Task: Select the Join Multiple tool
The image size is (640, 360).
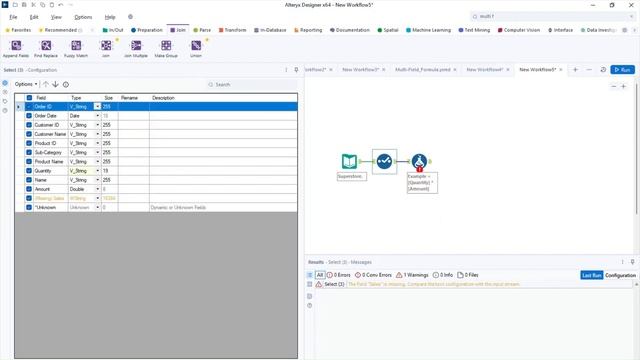Action: [x=136, y=49]
